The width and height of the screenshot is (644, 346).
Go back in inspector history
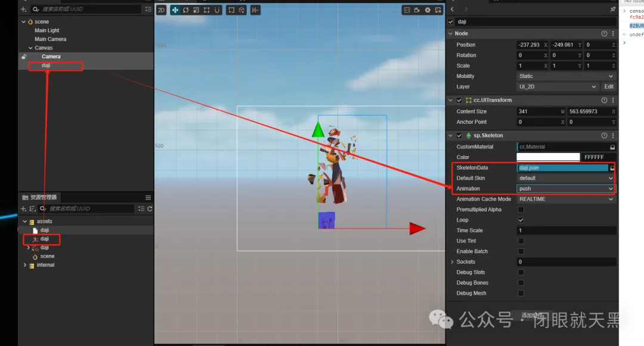click(452, 9)
